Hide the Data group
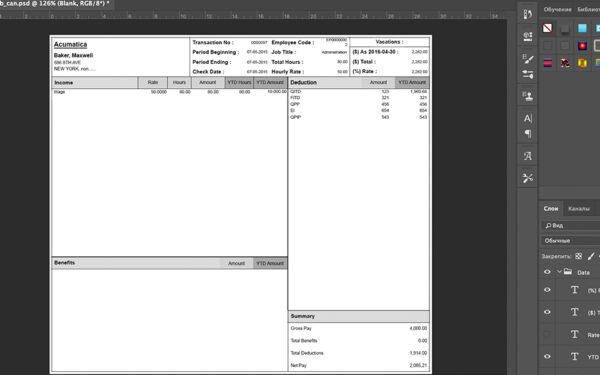The image size is (600, 375). [x=547, y=272]
